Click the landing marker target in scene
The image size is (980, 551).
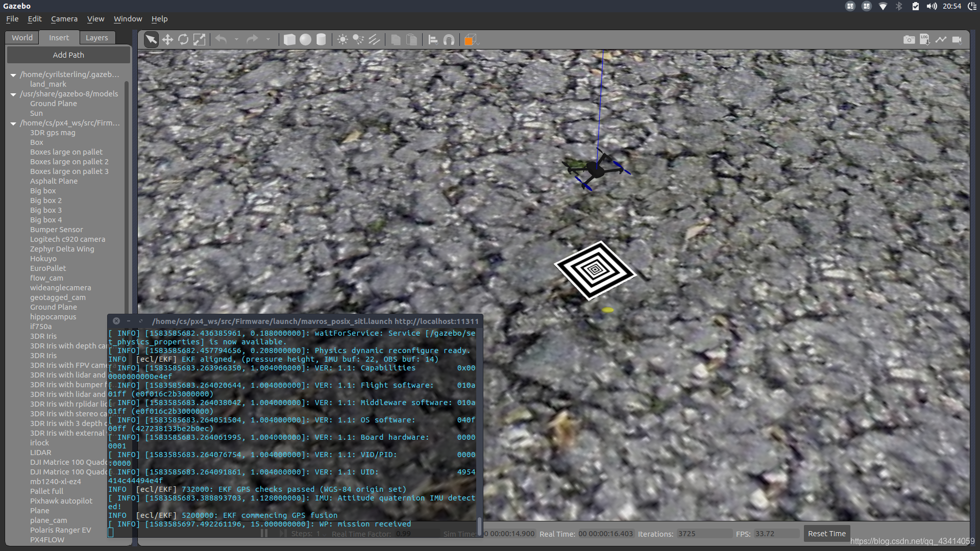coord(595,270)
